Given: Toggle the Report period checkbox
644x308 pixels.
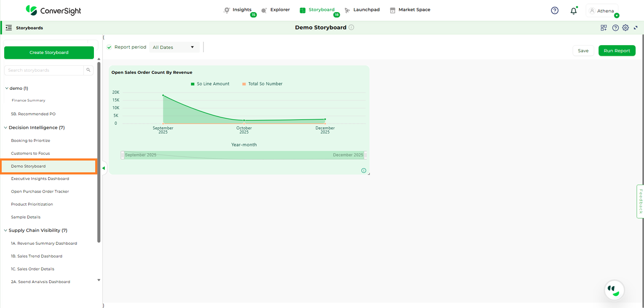Looking at the screenshot, I should pyautogui.click(x=110, y=47).
